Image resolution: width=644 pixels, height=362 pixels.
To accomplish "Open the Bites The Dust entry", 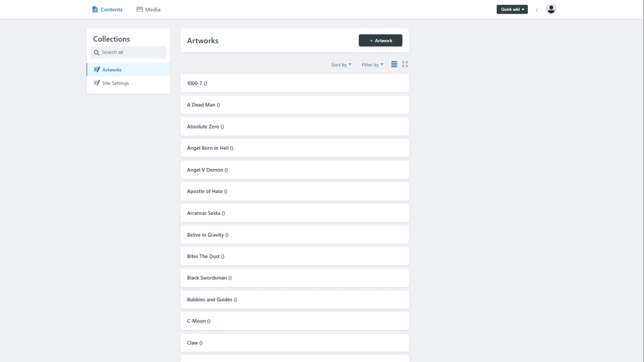I will pyautogui.click(x=295, y=256).
